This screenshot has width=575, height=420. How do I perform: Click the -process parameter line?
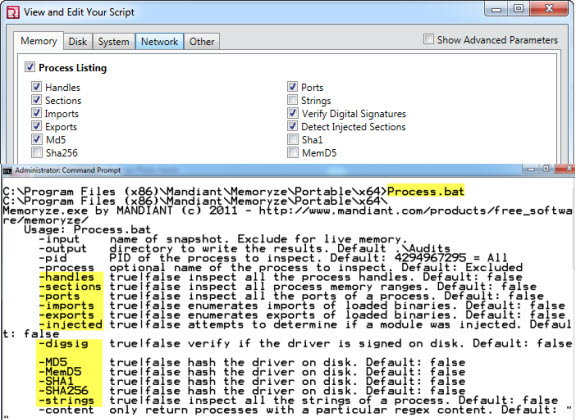pos(281,268)
